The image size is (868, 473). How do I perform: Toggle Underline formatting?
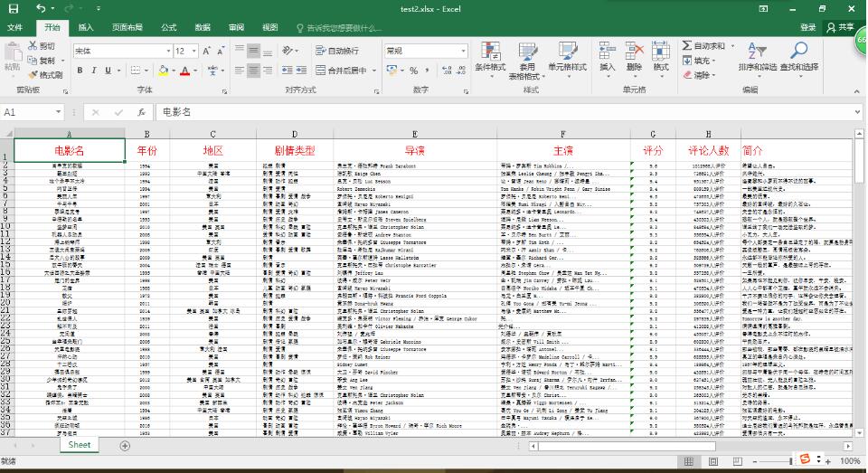tap(108, 71)
